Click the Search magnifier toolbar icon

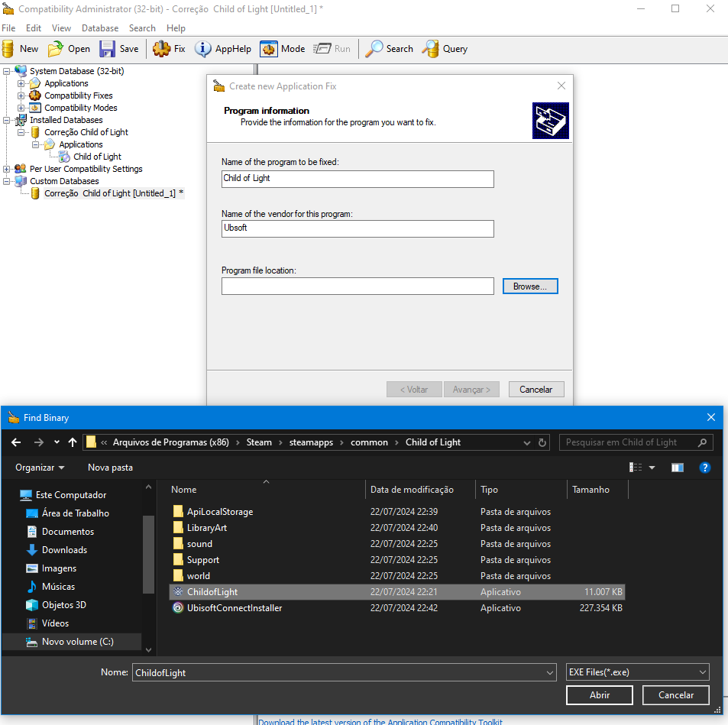pos(374,49)
